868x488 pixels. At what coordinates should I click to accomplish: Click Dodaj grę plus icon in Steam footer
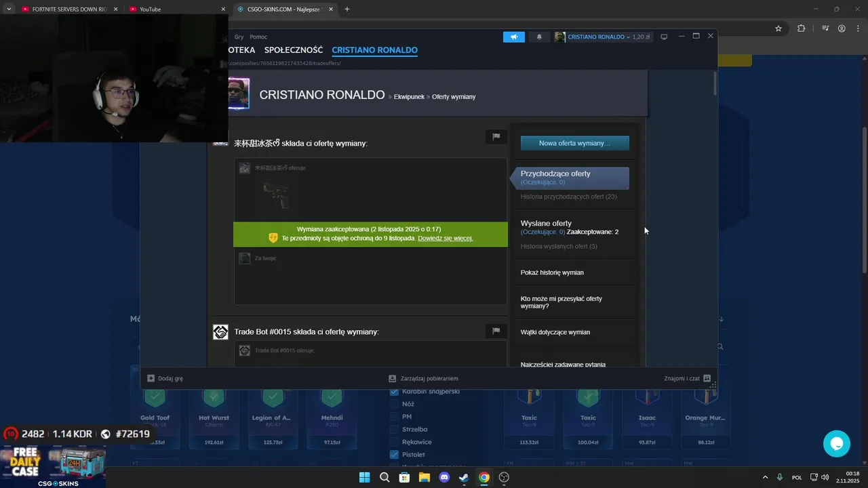151,378
